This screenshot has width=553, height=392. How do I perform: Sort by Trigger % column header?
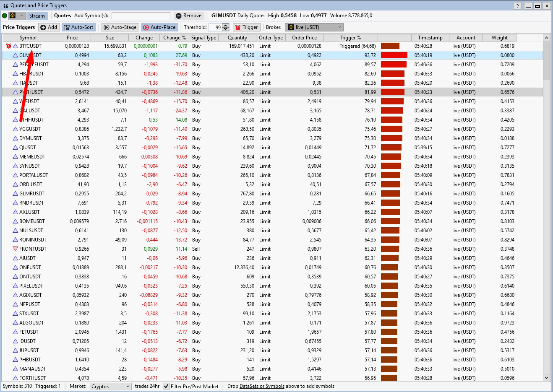pyautogui.click(x=350, y=38)
